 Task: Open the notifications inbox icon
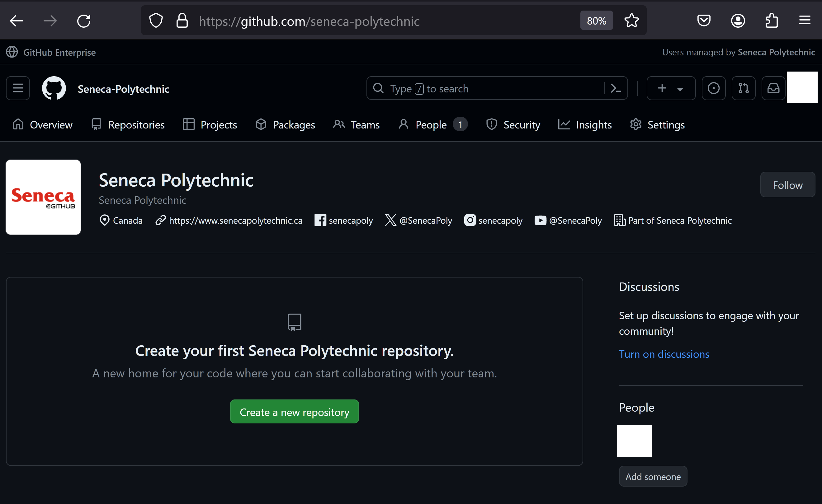coord(773,88)
